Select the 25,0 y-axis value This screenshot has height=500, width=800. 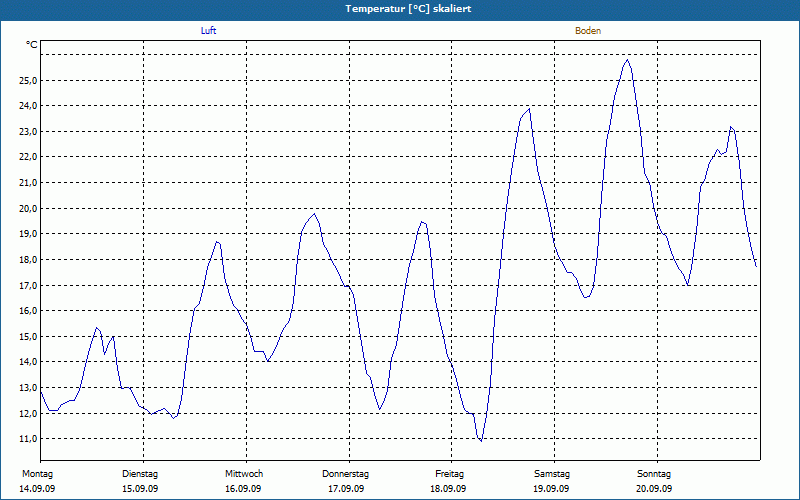tap(28, 81)
